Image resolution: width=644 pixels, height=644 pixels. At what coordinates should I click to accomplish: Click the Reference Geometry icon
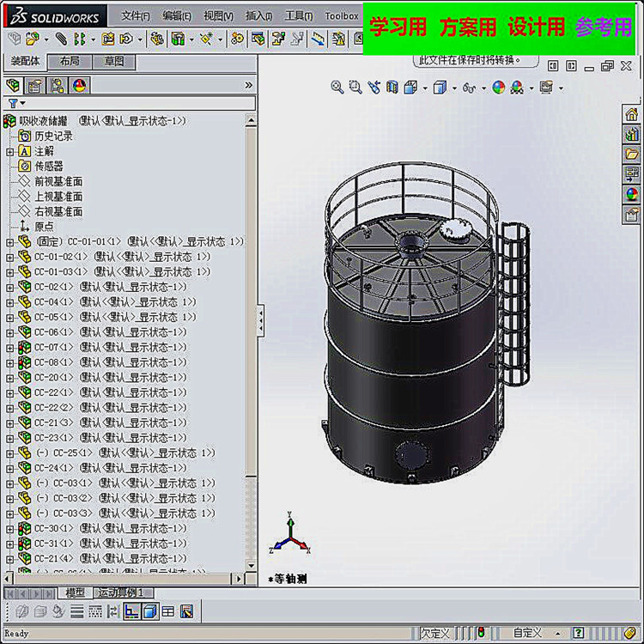206,39
